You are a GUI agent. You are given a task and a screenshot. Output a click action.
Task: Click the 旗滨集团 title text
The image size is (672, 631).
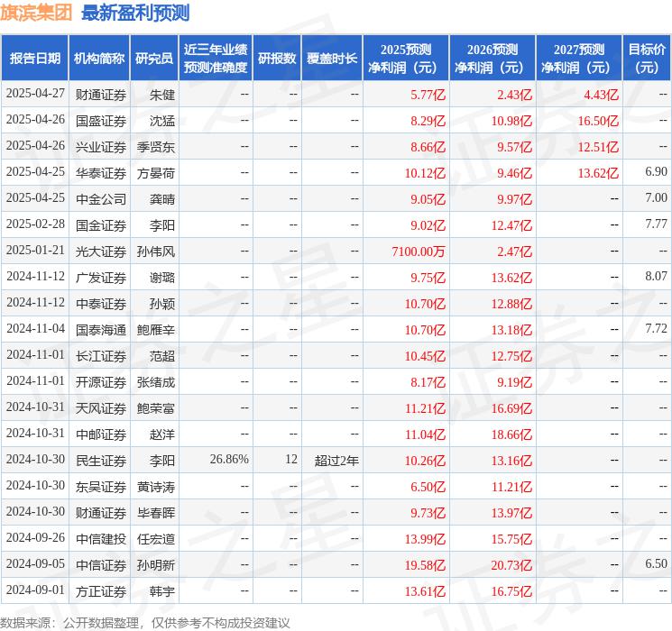[x=36, y=13]
